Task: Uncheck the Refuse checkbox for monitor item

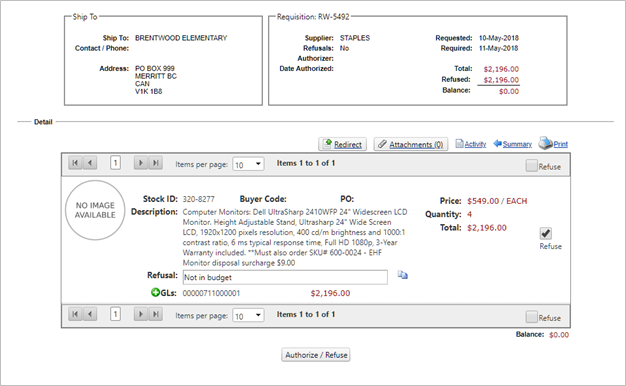Action: (545, 233)
